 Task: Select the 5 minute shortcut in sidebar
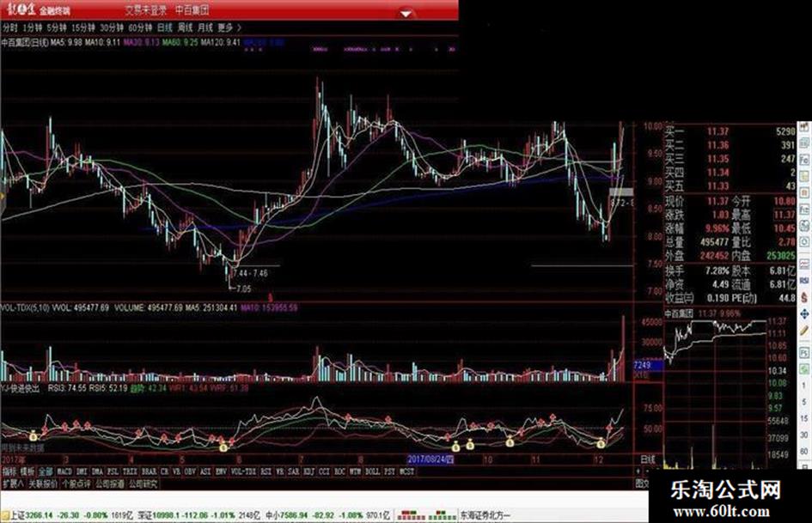pyautogui.click(x=804, y=403)
